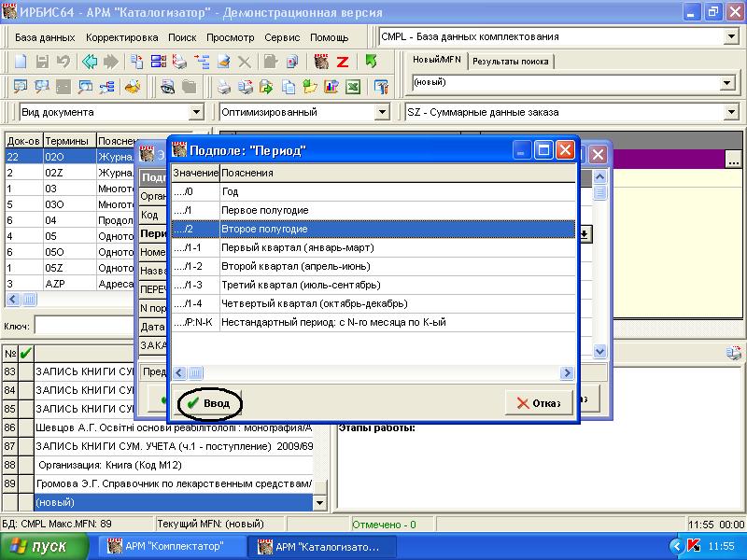Expand the 'Вид документа' dropdown
Viewport: 747px width, 560px height.
pos(196,112)
